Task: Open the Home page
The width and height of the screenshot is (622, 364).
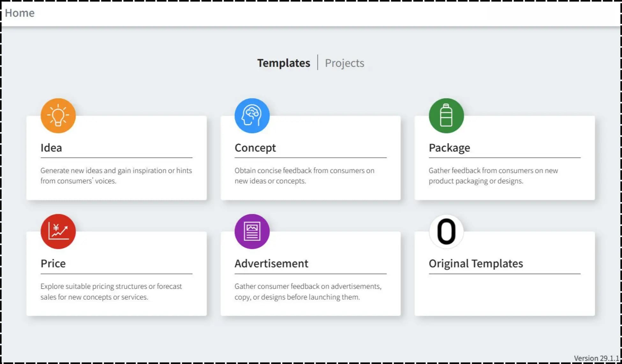Action: point(20,13)
